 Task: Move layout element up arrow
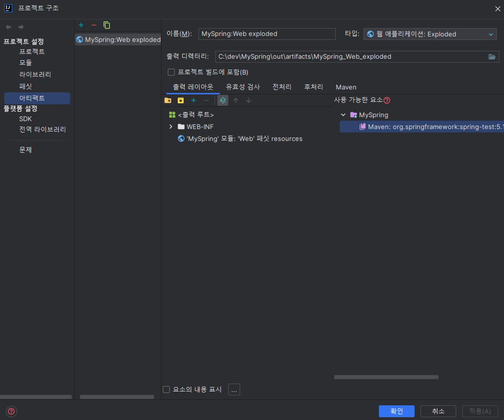pyautogui.click(x=236, y=101)
